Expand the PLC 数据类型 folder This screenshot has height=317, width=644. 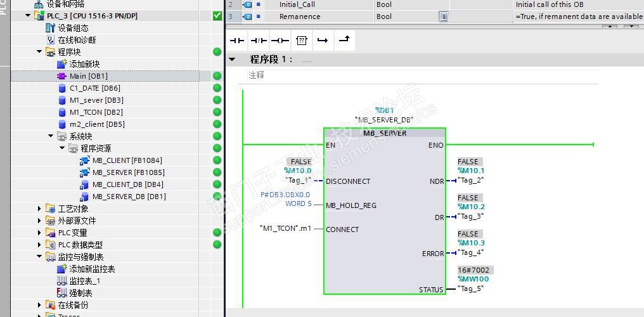click(39, 245)
